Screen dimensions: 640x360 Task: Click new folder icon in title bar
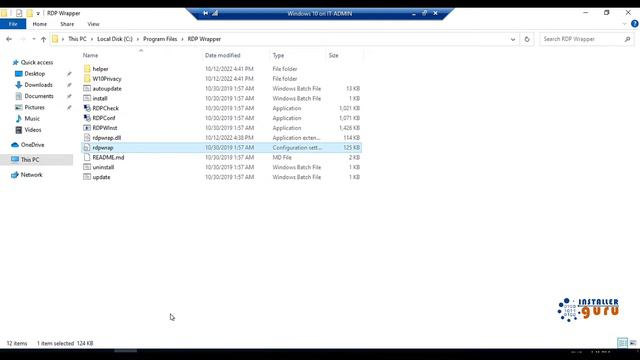pos(29,13)
